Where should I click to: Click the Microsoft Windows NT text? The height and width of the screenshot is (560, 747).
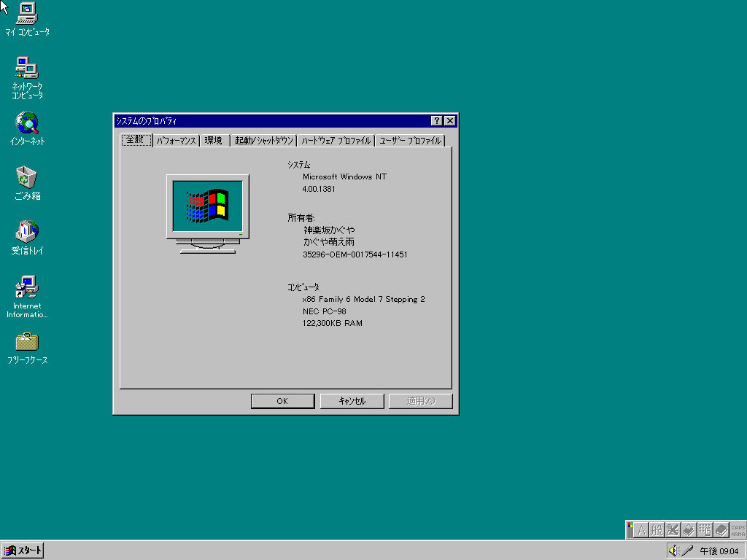(x=344, y=176)
